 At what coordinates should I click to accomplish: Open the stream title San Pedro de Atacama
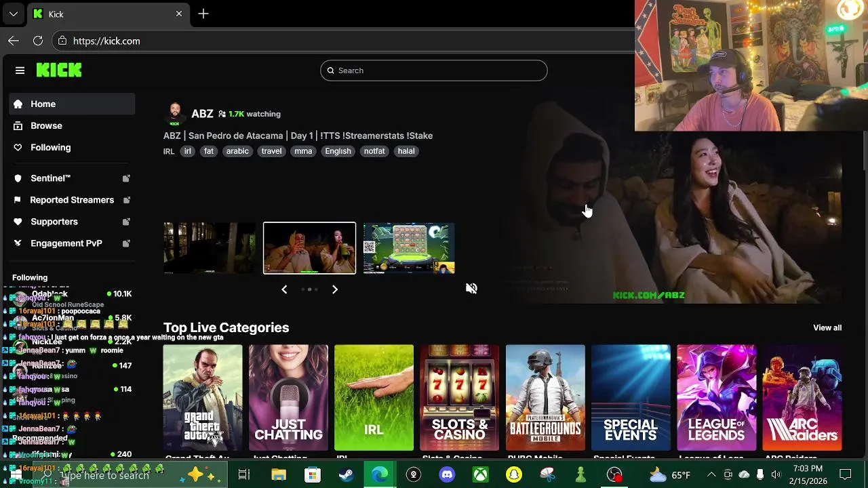[298, 136]
